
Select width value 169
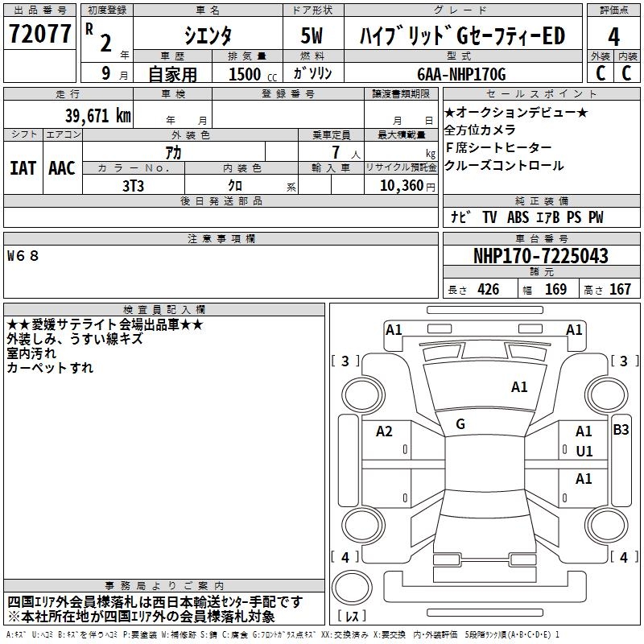555,290
